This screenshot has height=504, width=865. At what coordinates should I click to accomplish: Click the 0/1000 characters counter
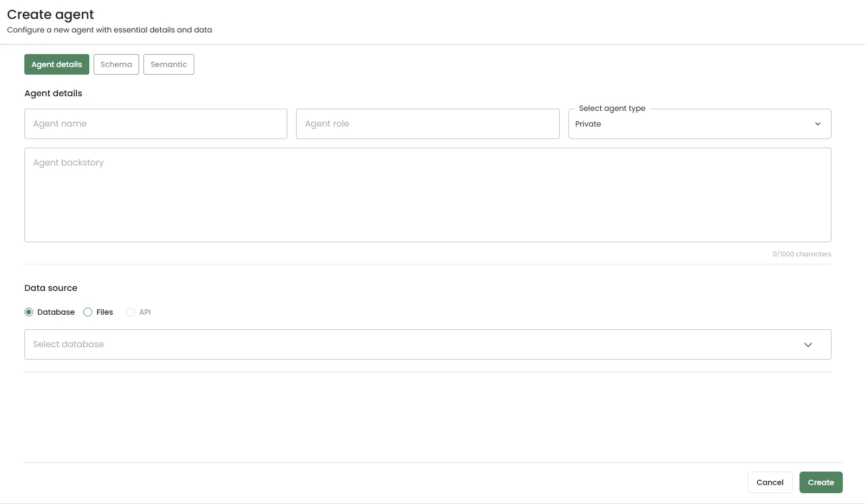pyautogui.click(x=802, y=254)
